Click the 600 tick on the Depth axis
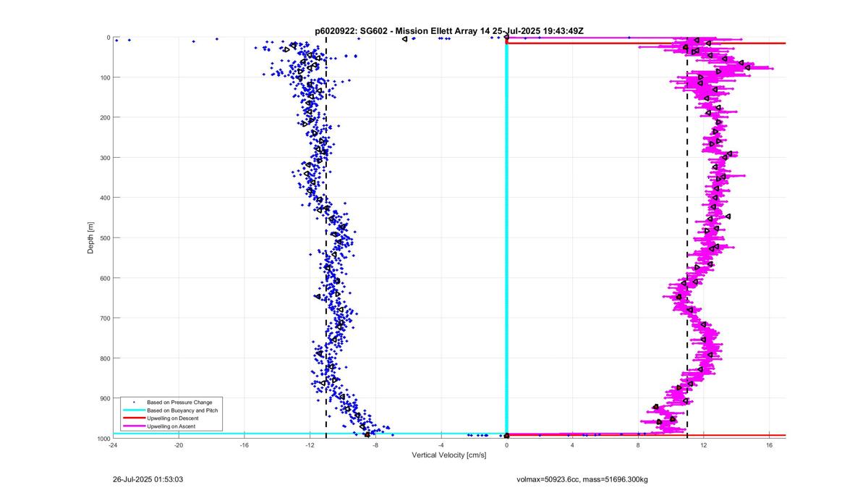868x493 pixels. [x=105, y=278]
